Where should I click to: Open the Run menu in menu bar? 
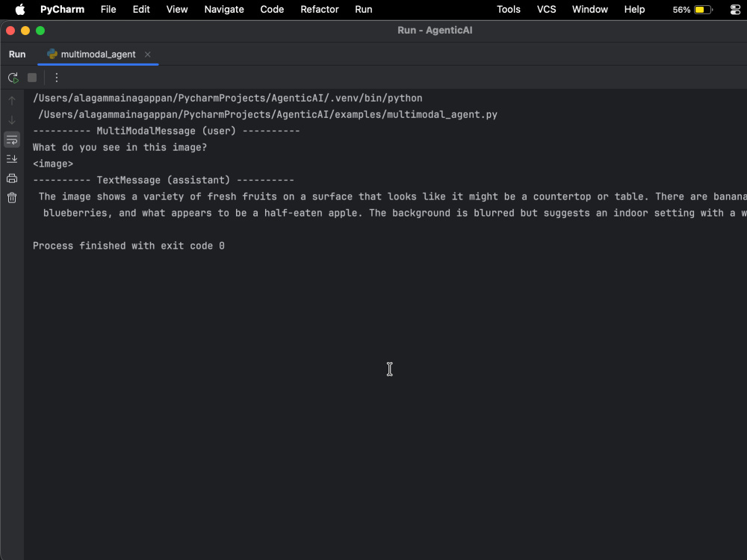pos(364,10)
